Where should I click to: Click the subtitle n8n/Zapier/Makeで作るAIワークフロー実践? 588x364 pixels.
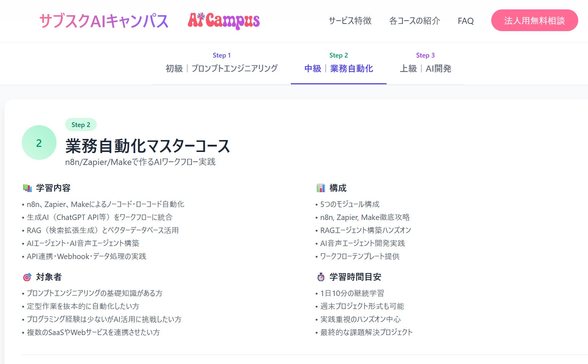click(140, 162)
